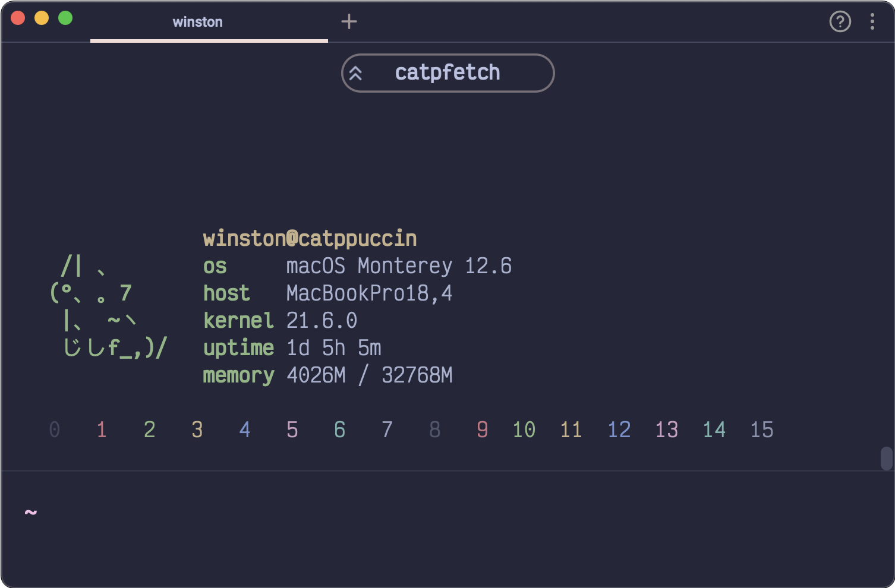895x588 pixels.
Task: Click the kernel version 21.6.0
Action: coord(322,321)
